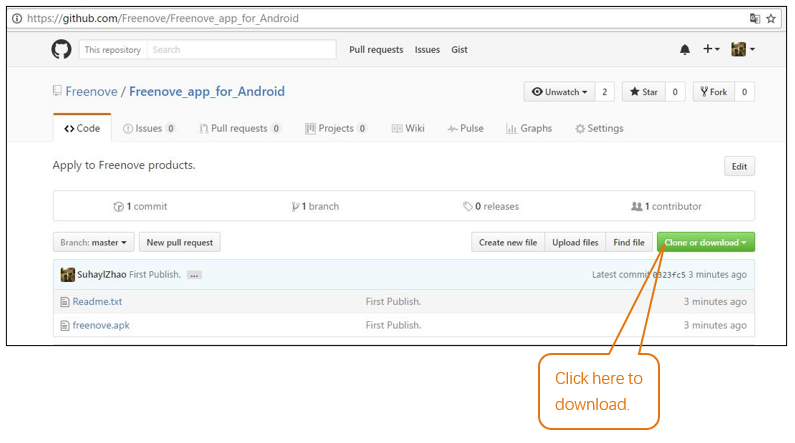Click the repository book icon beside Freenove
Image resolution: width=795 pixels, height=443 pixels.
coord(57,91)
